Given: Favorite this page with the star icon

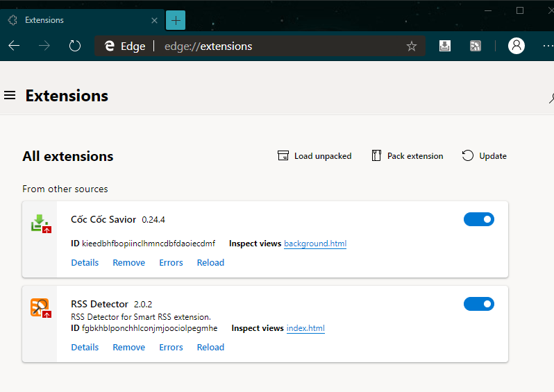Looking at the screenshot, I should point(411,46).
